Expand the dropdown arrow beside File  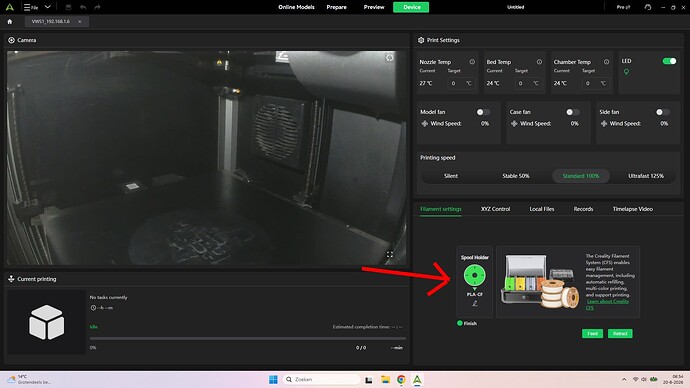tap(48, 7)
